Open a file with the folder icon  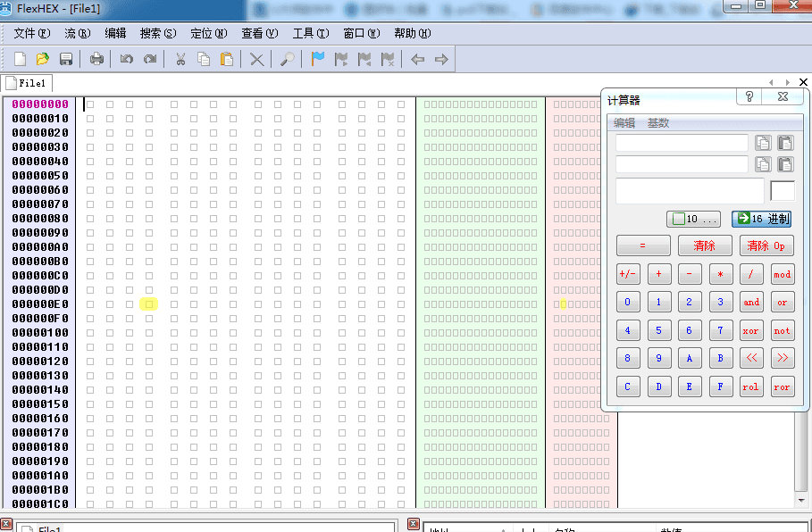coord(42,59)
